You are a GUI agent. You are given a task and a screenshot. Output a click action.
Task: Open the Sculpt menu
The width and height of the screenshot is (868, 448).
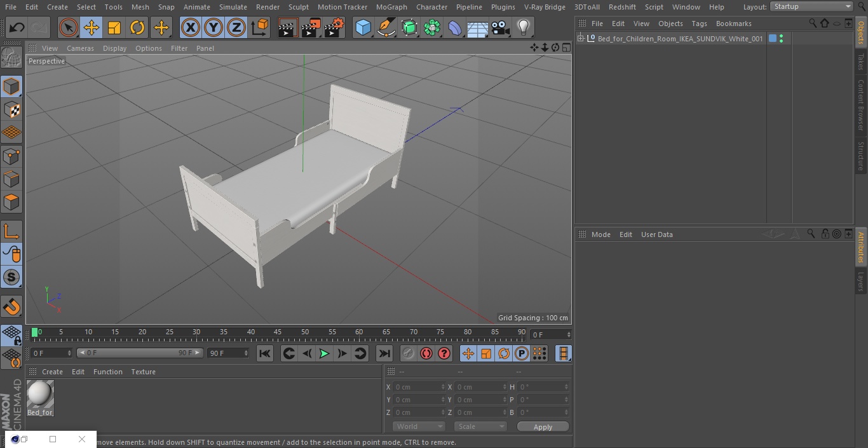(298, 7)
